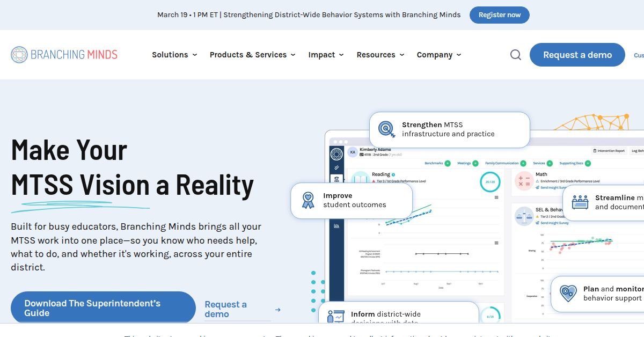Click the ribbon icon beside Improve outcomes
Screen dimensions: 644x337
pyautogui.click(x=308, y=200)
